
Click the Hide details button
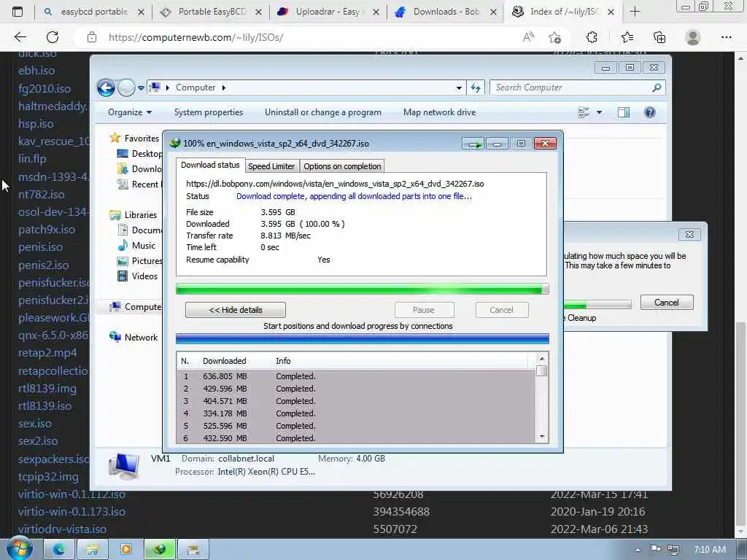coord(236,310)
